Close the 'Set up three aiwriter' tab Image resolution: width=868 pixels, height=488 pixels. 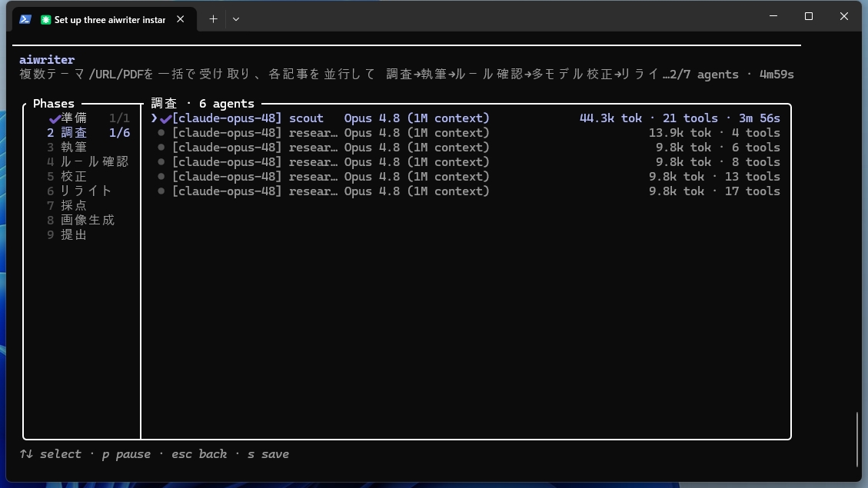tap(181, 19)
